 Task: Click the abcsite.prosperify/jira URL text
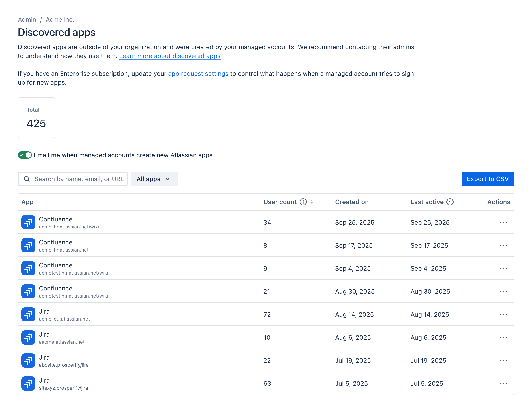64,365
